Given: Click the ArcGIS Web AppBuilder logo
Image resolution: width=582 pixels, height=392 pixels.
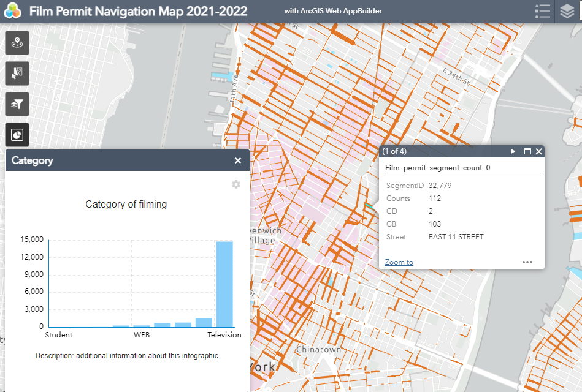Looking at the screenshot, I should tap(13, 10).
